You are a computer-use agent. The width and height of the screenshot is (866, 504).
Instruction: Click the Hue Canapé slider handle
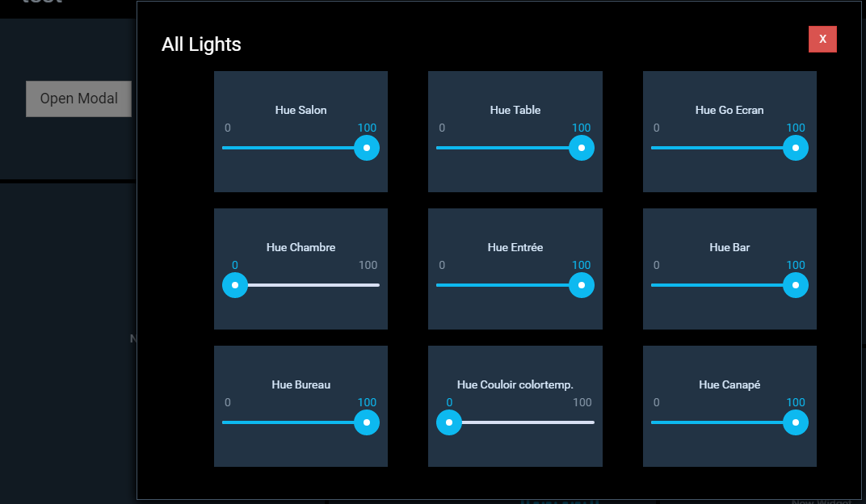pos(796,422)
